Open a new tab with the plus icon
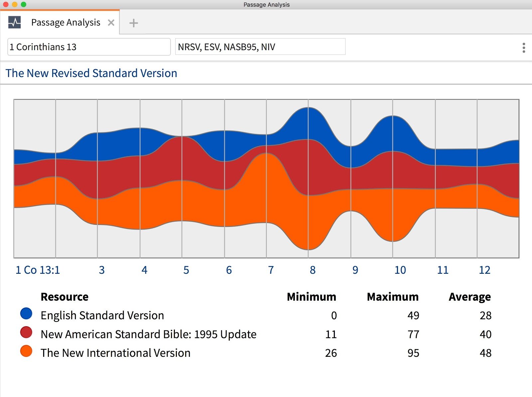 [134, 23]
